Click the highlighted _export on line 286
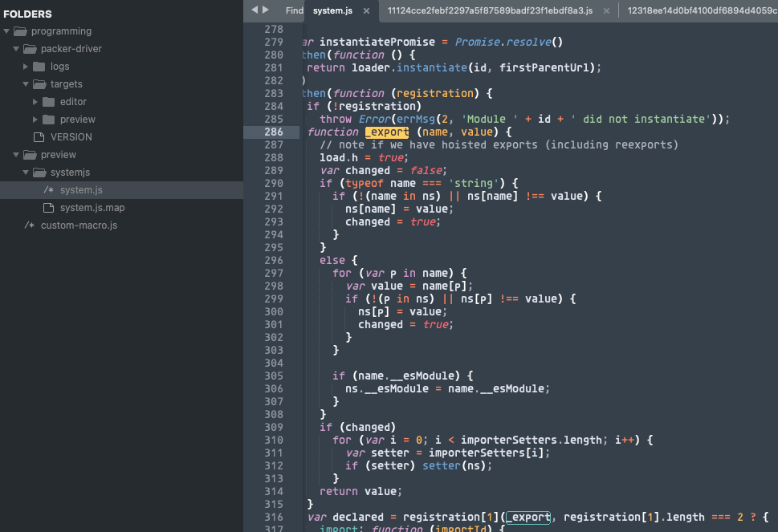The image size is (778, 532). pos(387,132)
